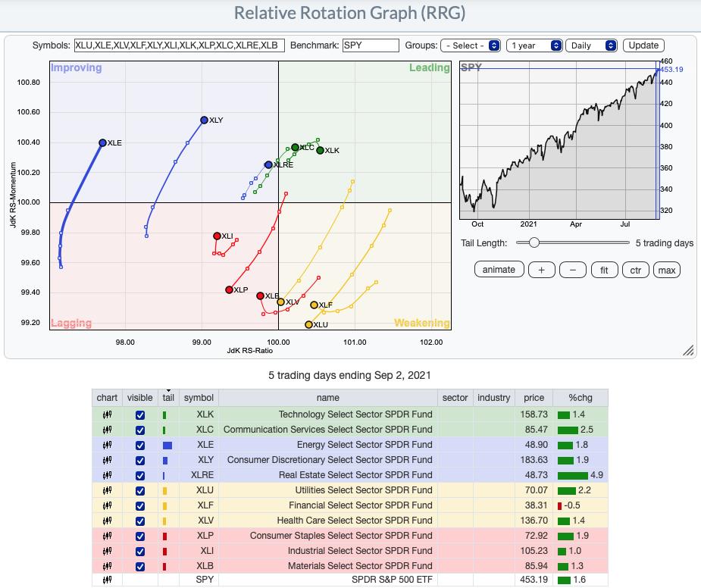
Task: Open chart icon for XLC row
Action: [x=107, y=430]
